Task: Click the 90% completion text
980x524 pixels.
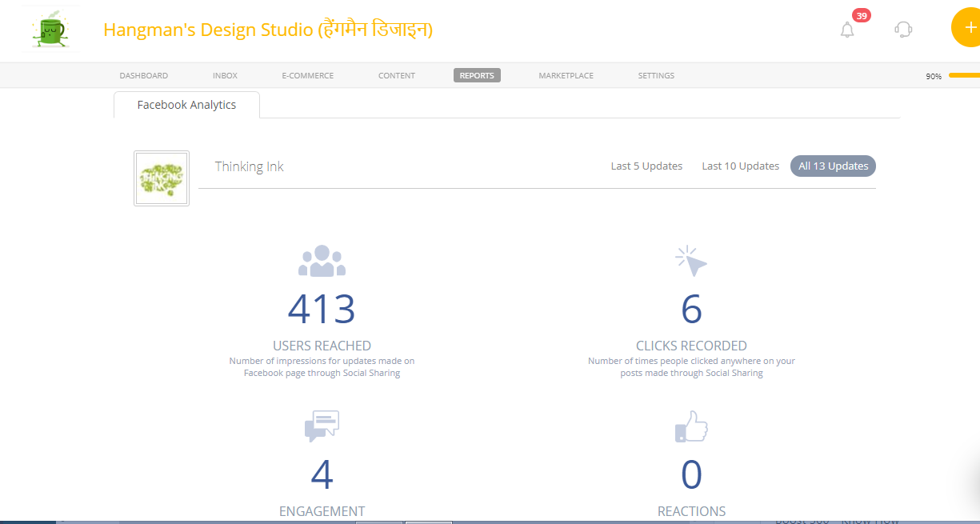Action: [934, 77]
